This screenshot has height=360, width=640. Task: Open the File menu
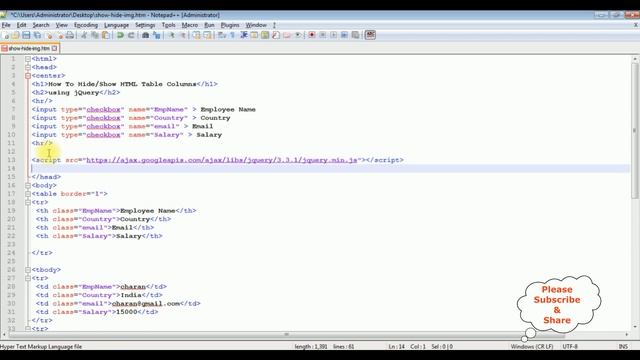click(x=6, y=25)
